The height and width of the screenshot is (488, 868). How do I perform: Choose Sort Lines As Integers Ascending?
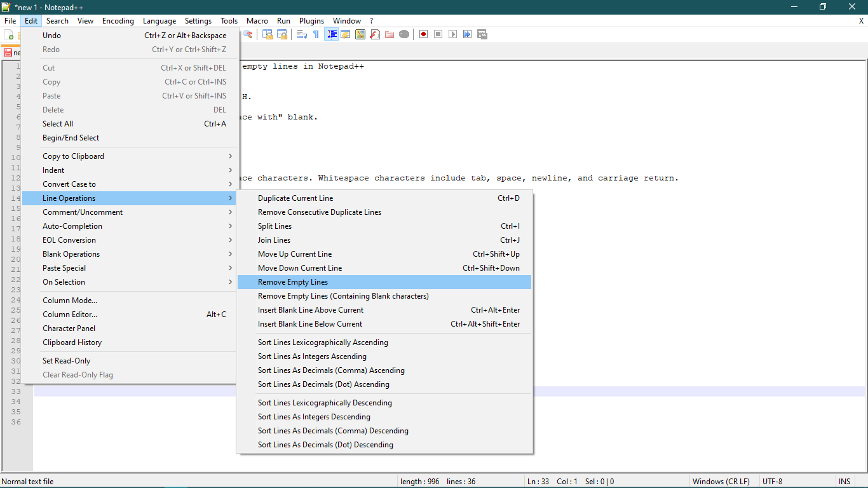coord(312,356)
